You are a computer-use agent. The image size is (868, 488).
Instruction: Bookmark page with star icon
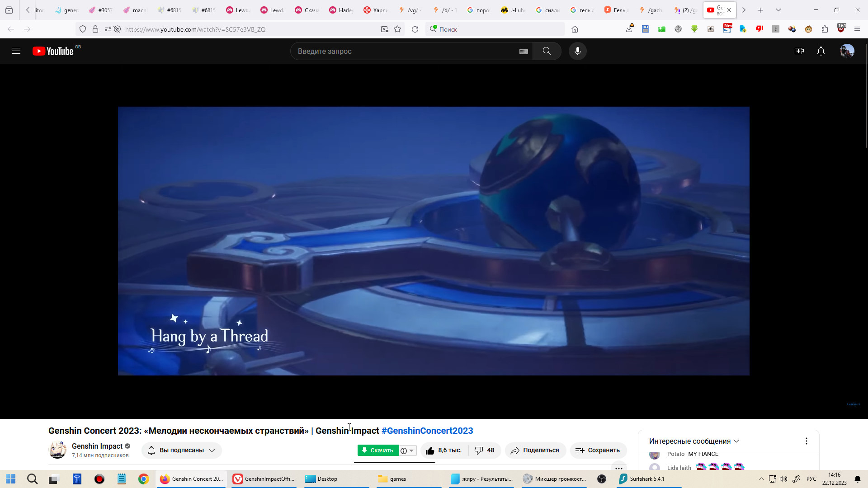click(397, 29)
